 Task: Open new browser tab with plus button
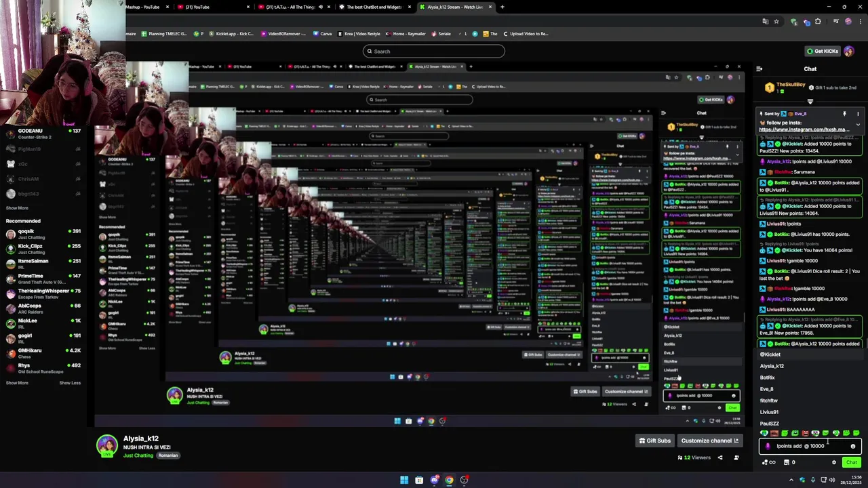pos(502,7)
